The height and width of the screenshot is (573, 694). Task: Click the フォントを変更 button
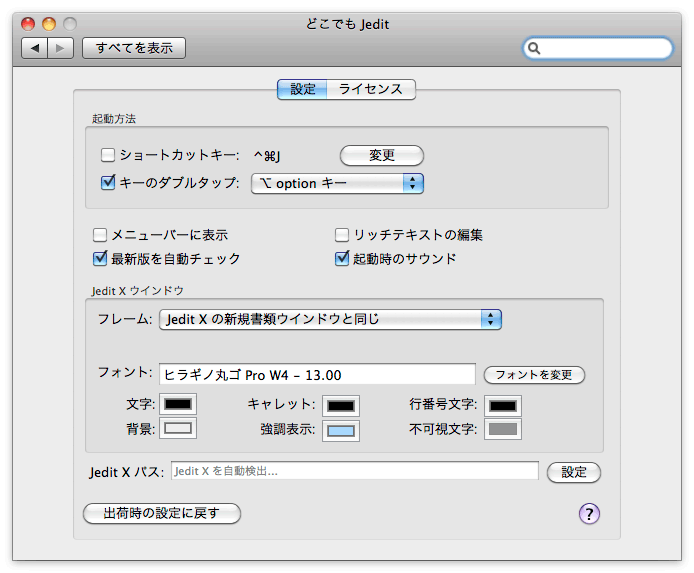click(534, 375)
